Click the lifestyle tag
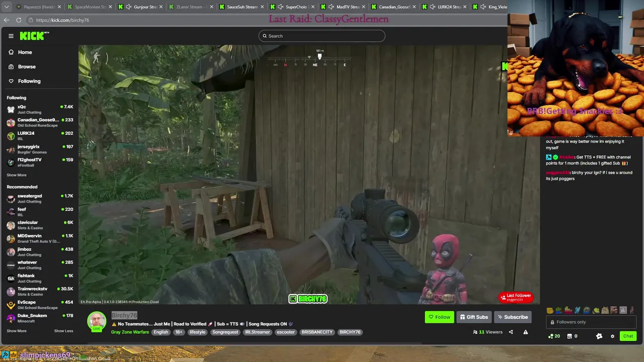The height and width of the screenshot is (362, 644). (x=197, y=332)
